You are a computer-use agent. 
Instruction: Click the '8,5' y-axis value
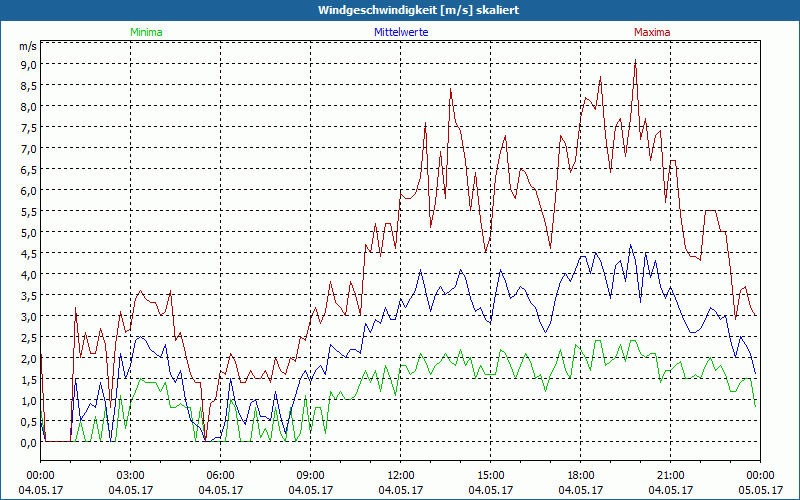coord(28,85)
